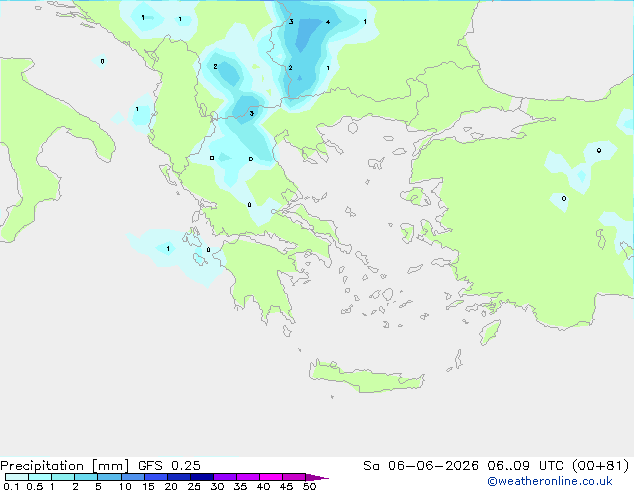The image size is (634, 490).
Task: Select the '45' legend scale label
Action: (x=286, y=486)
